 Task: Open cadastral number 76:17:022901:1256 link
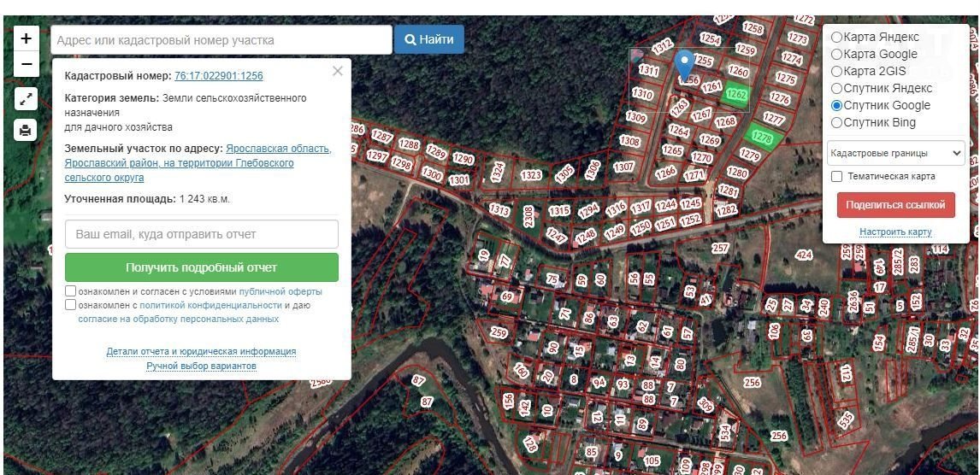218,76
